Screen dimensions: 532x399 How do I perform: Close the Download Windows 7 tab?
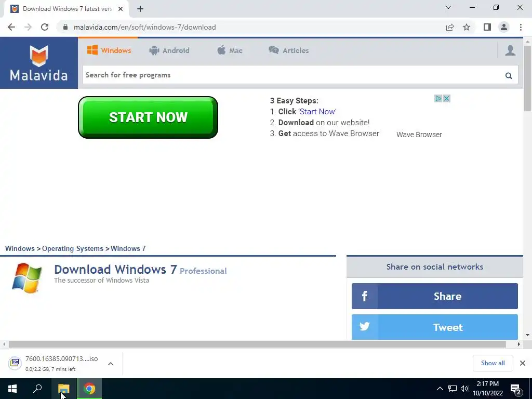pyautogui.click(x=121, y=9)
